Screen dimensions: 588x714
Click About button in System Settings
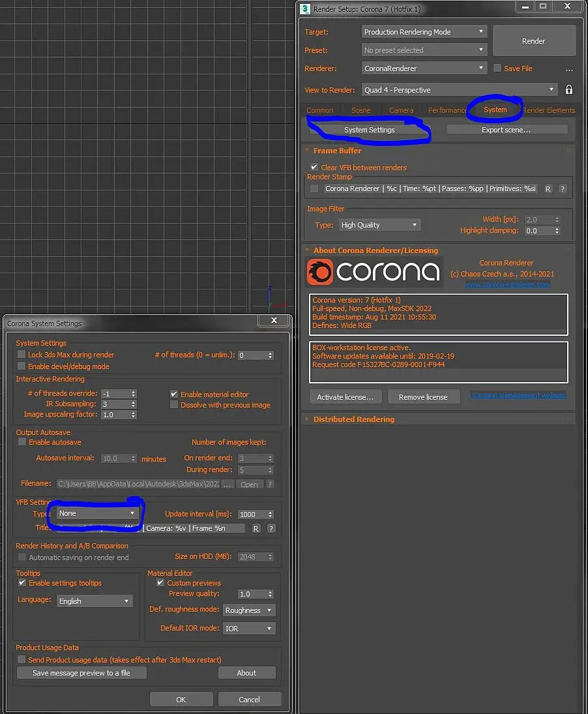coord(246,673)
